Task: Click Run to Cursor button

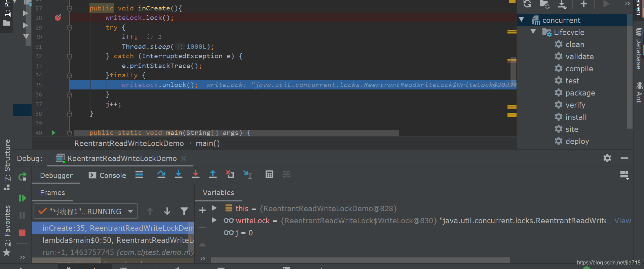Action: tap(248, 174)
